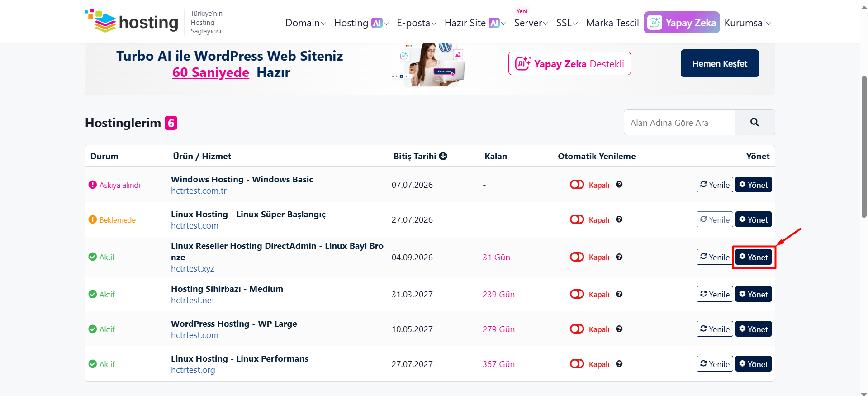Click the AI badge next to Hazır Site

click(494, 23)
